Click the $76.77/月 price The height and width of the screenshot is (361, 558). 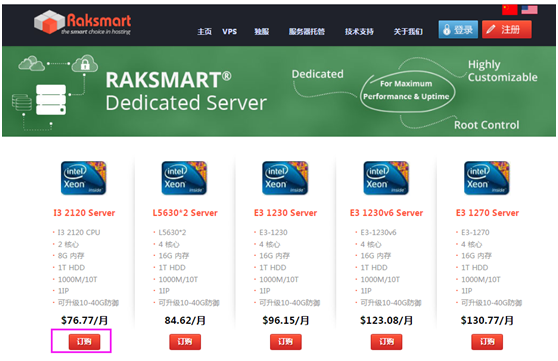tap(84, 320)
